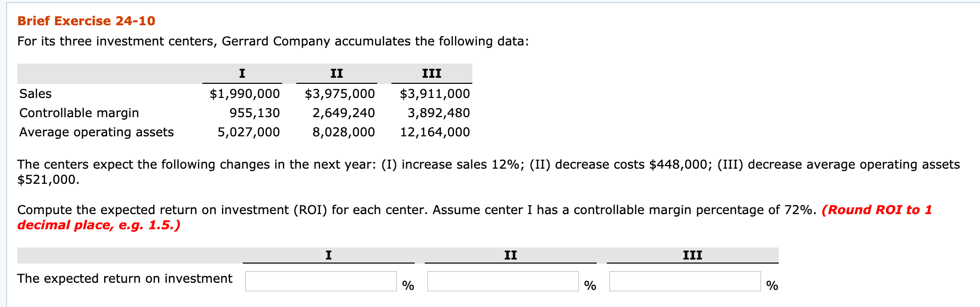Screen dimensions: 980x307
Task: Click The expected return on investment label
Action: tap(124, 278)
